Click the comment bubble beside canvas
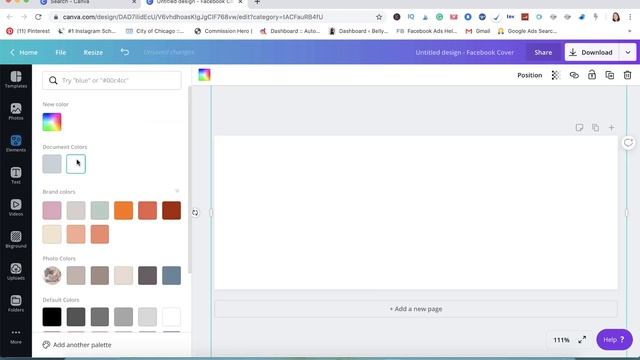The height and width of the screenshot is (360, 640). click(629, 142)
